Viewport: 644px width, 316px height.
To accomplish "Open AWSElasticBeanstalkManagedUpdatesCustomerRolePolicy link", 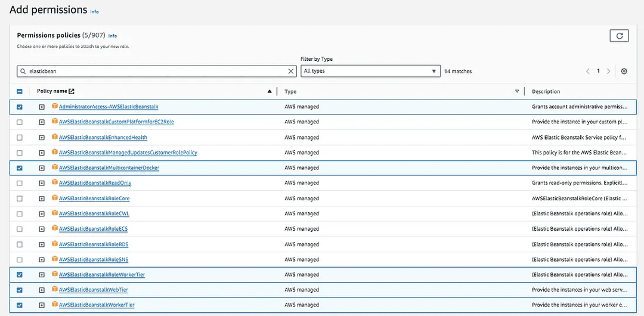I will coord(128,153).
